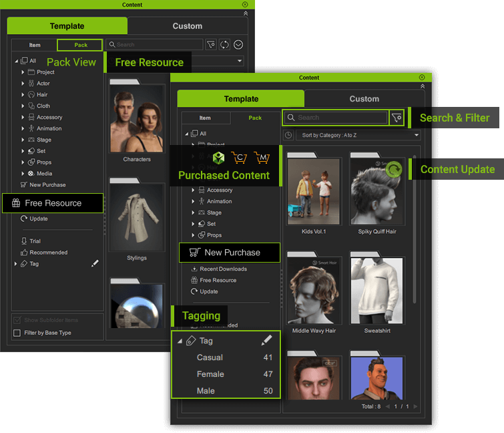Click the update icon on Spiky Quiff Hair
The height and width of the screenshot is (433, 504).
click(x=394, y=170)
